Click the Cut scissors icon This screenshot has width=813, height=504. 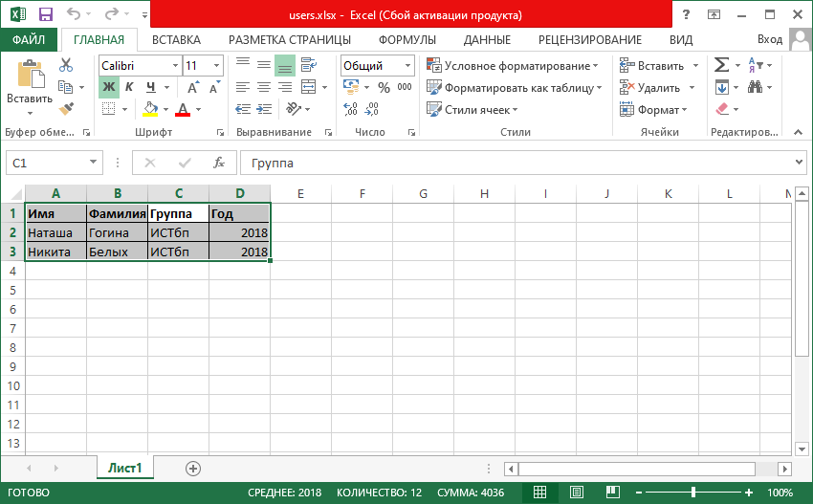66,65
